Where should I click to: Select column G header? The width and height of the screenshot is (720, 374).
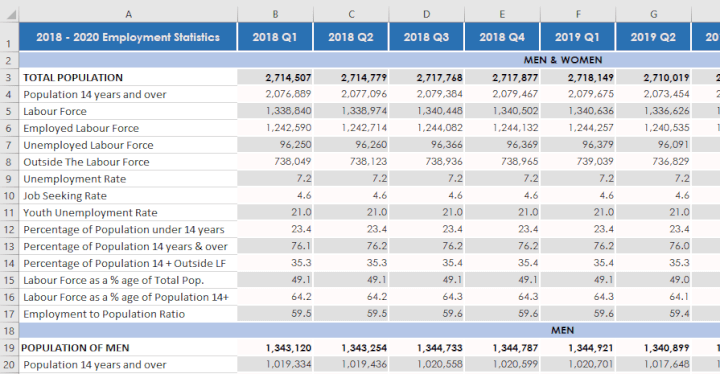click(x=653, y=14)
